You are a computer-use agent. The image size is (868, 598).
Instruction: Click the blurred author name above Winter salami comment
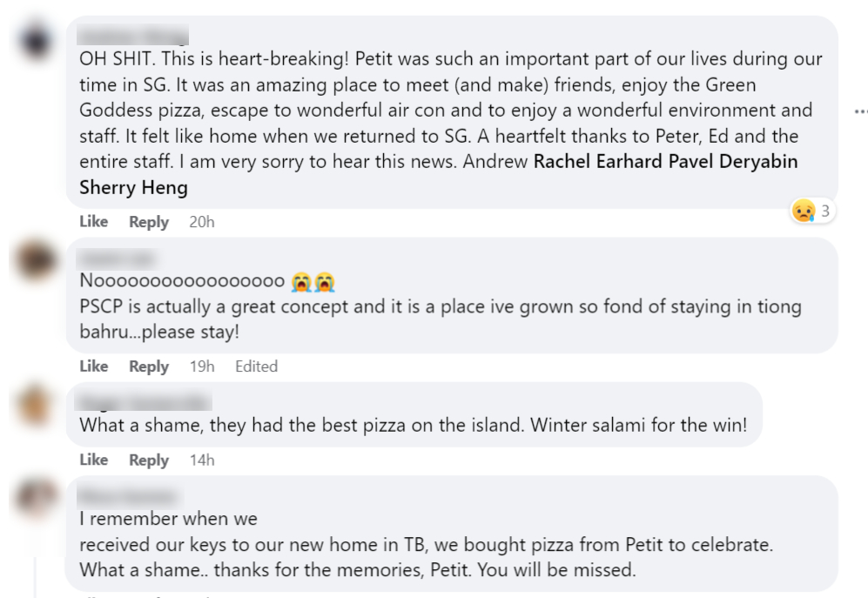(145, 402)
